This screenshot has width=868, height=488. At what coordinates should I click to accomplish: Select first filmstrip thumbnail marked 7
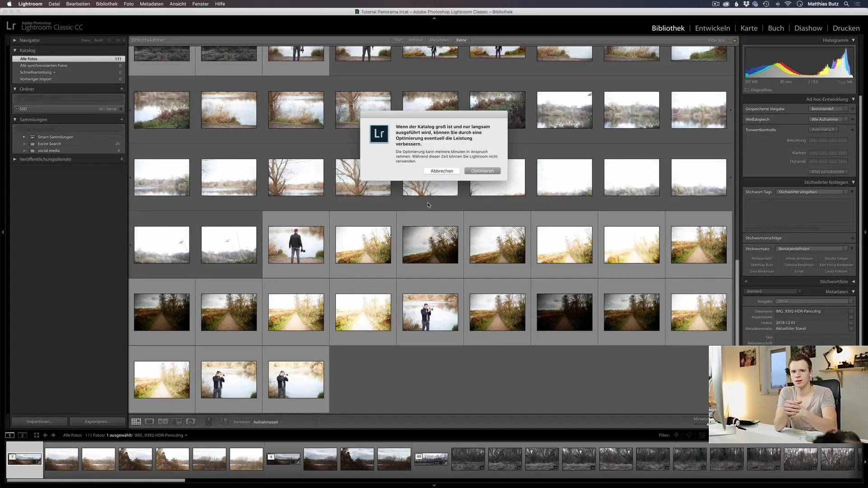tap(24, 459)
